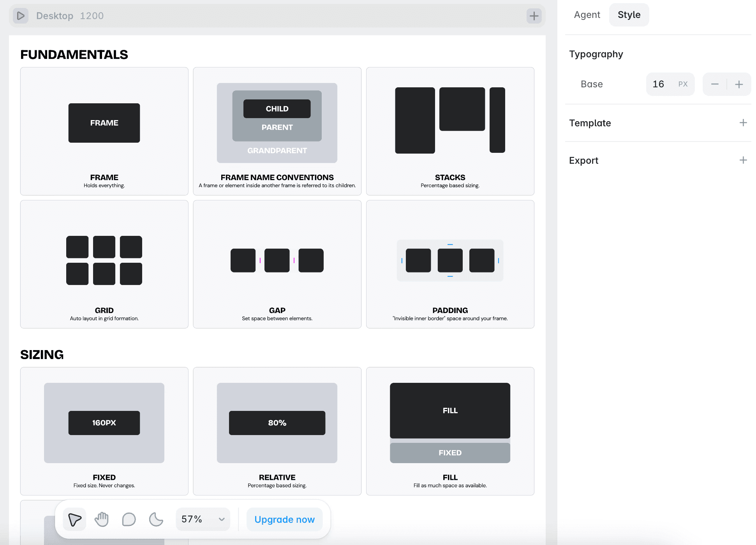Screen dimensions: 756x545
Task: Click the Export section label
Action: point(583,161)
